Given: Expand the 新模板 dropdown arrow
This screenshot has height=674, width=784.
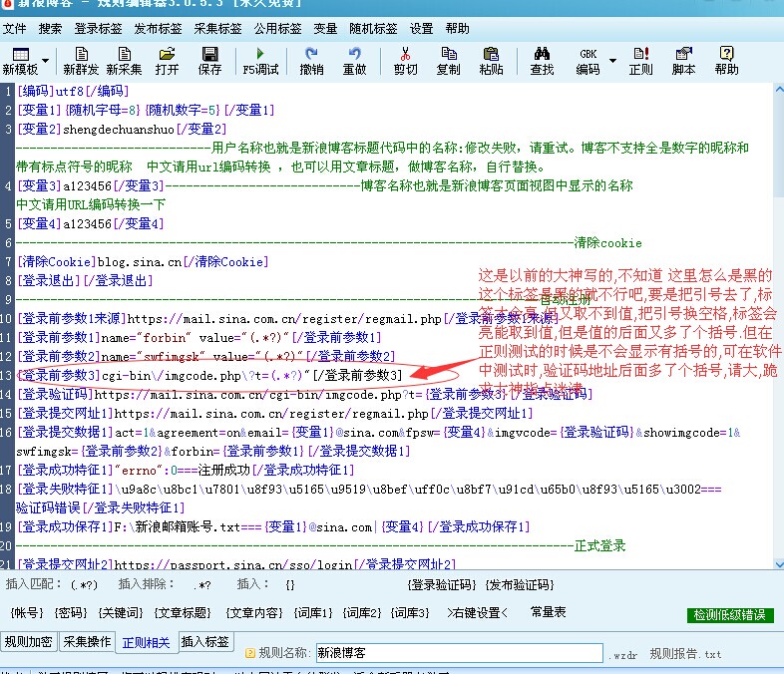Looking at the screenshot, I should point(48,70).
